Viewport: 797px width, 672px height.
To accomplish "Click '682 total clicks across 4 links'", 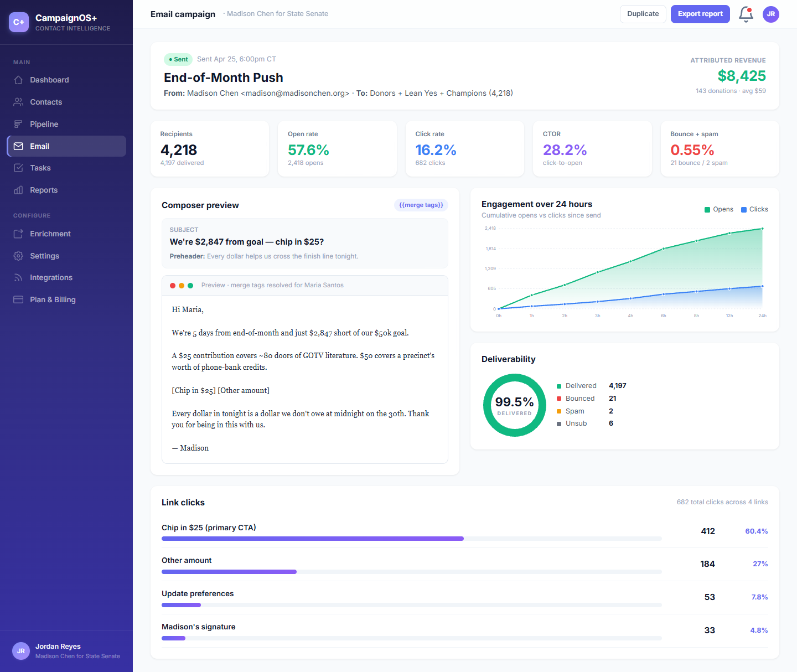I will (x=722, y=502).
